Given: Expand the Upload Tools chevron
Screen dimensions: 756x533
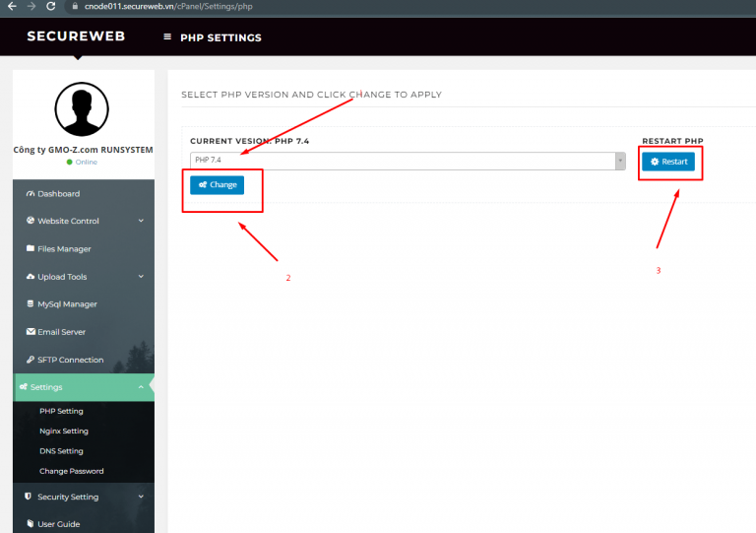Looking at the screenshot, I should click(x=141, y=277).
